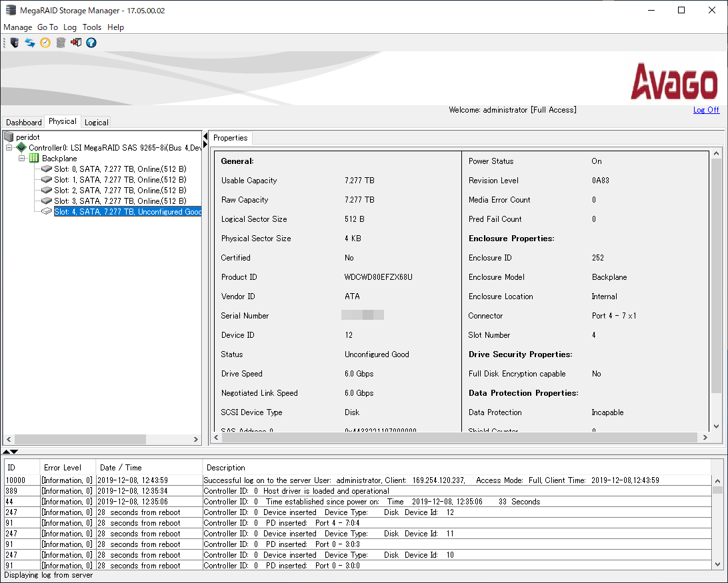The image size is (728, 583).
Task: Click the Log Off link
Action: pyautogui.click(x=706, y=109)
